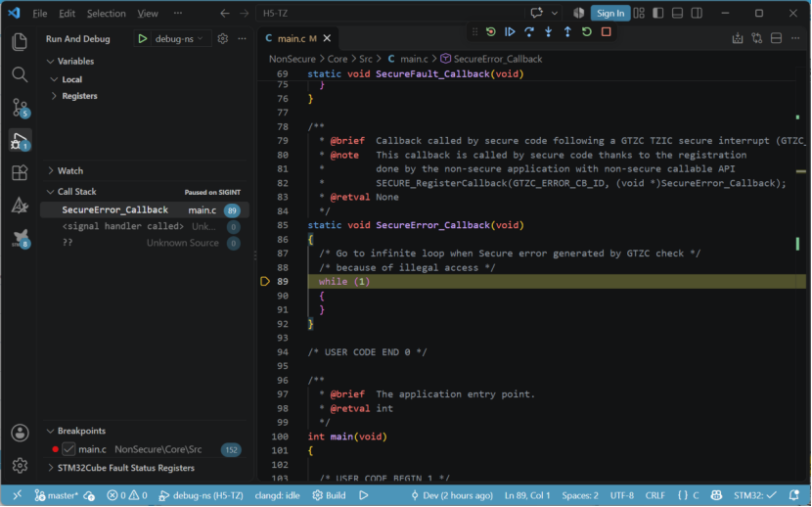Screen dimensions: 812x507
Task: Open debug-ns configuration dropdown
Action: point(180,39)
